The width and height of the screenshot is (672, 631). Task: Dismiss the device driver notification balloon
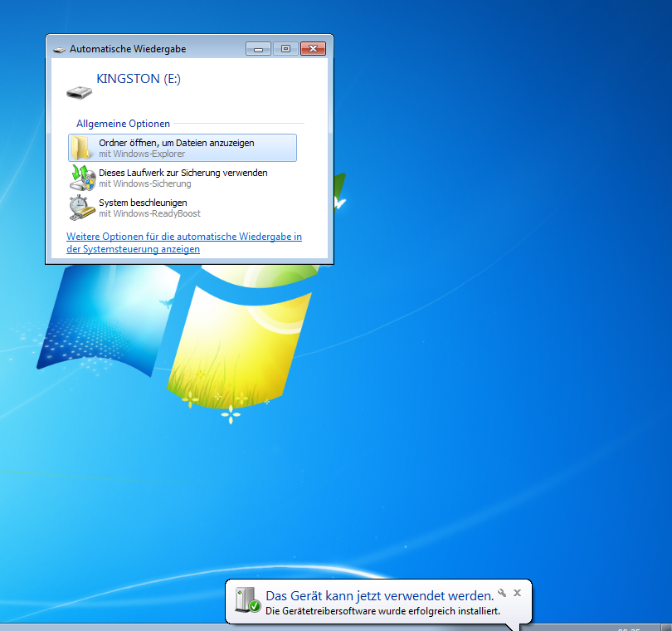pos(518,593)
